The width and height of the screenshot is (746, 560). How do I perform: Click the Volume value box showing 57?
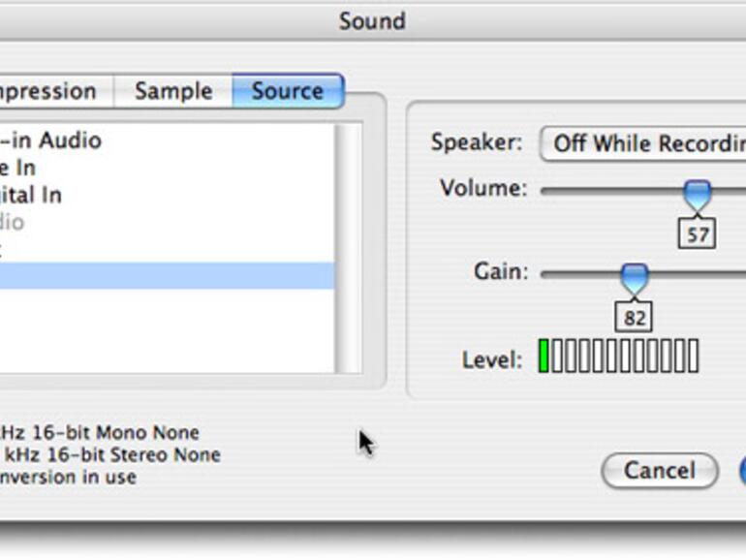697,233
